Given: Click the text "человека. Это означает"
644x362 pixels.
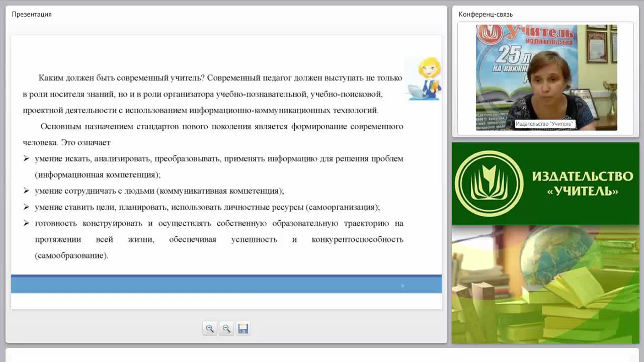Looking at the screenshot, I should coord(66,142).
